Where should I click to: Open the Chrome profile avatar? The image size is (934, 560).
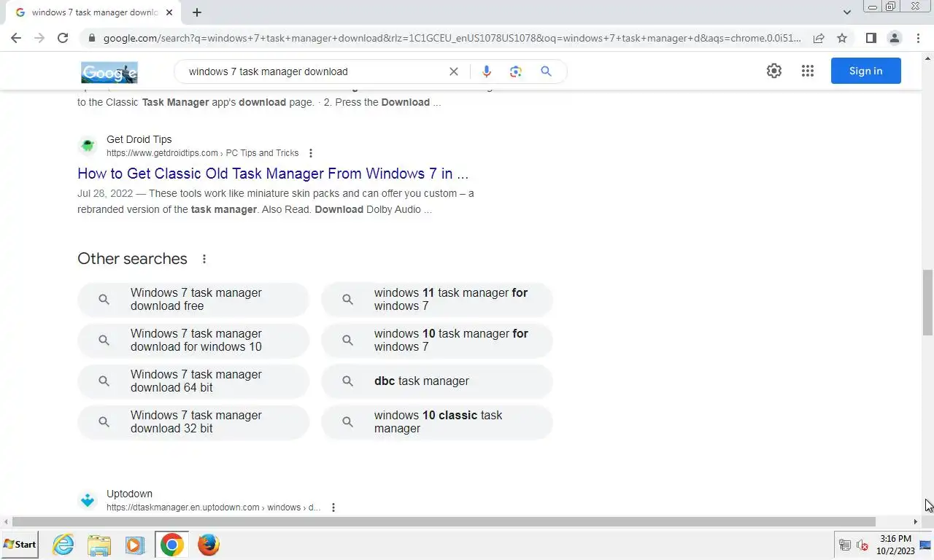tap(894, 38)
